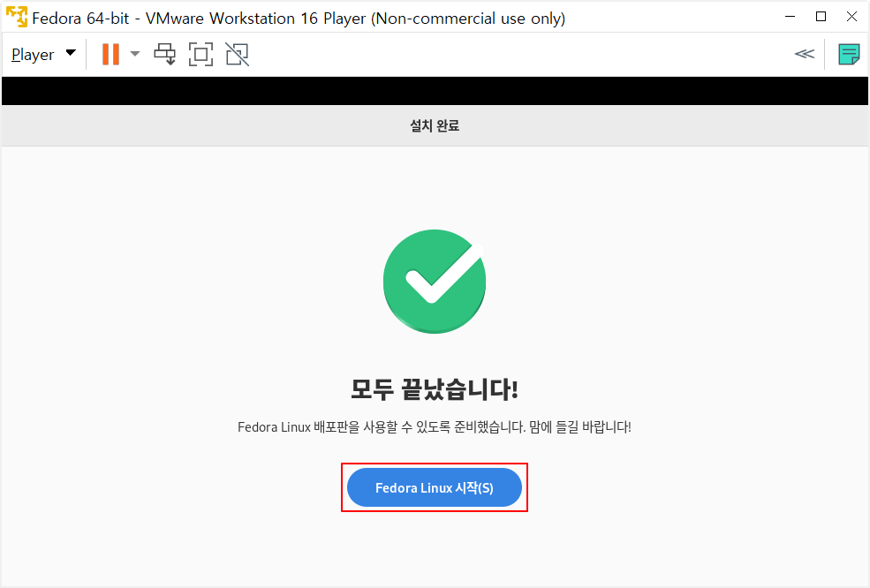Click the green checkmark completion icon
Image resolution: width=870 pixels, height=588 pixels.
pyautogui.click(x=435, y=282)
